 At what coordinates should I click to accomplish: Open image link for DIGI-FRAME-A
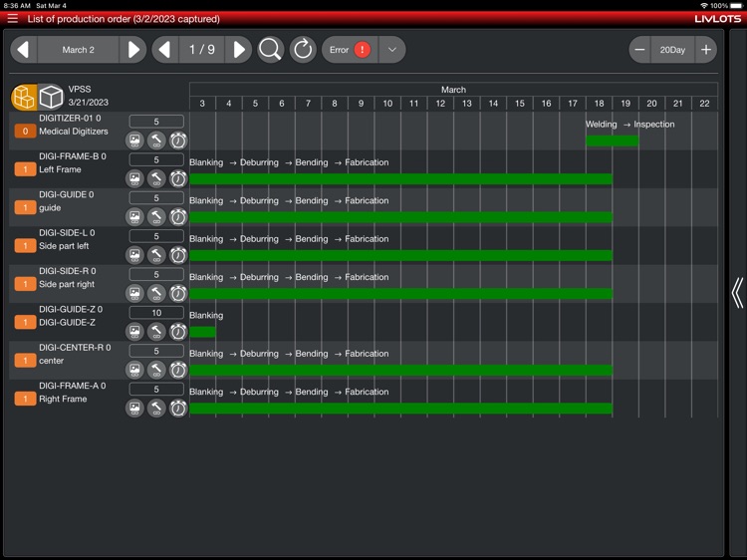tap(134, 408)
